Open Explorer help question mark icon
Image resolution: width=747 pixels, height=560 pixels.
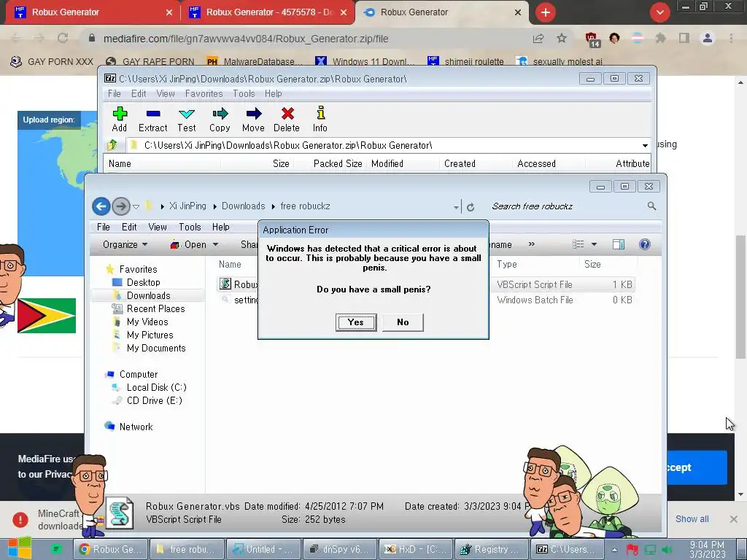pos(645,244)
